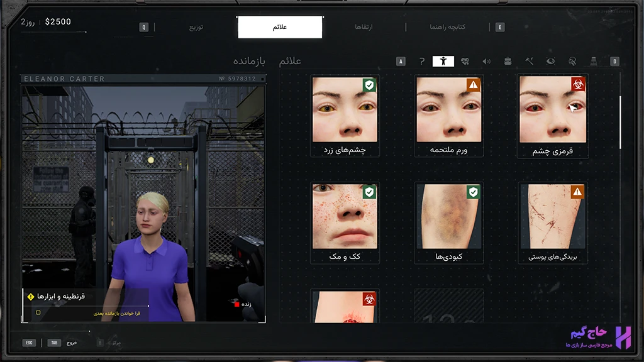This screenshot has width=644, height=362.
Task: Click the red live indicator next to زنده
Action: click(236, 304)
